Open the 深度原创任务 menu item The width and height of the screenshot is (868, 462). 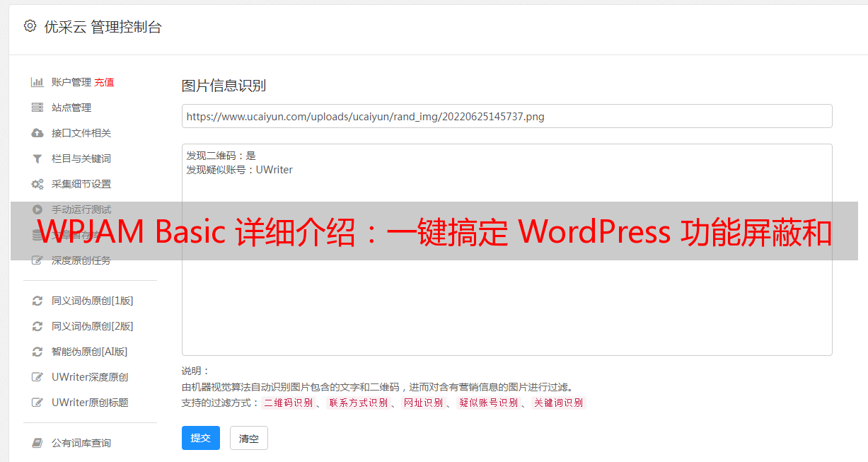coord(81,260)
